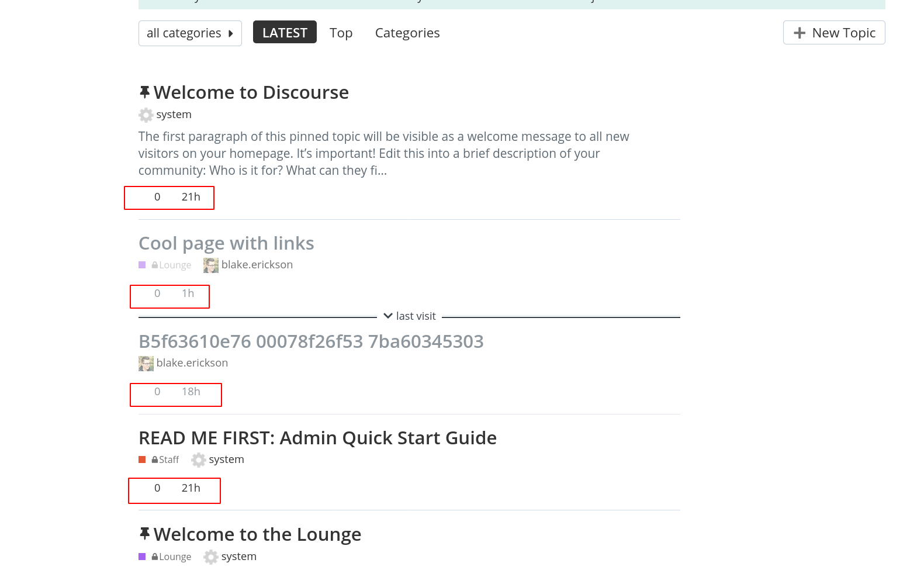Click the pin icon beside Welcome to Discourse

pyautogui.click(x=144, y=92)
